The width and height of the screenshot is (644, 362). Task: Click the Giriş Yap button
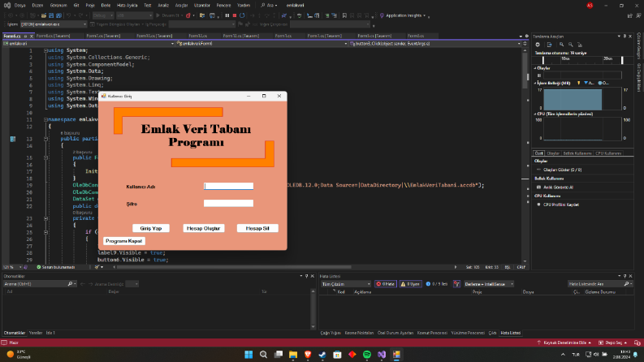pos(151,228)
